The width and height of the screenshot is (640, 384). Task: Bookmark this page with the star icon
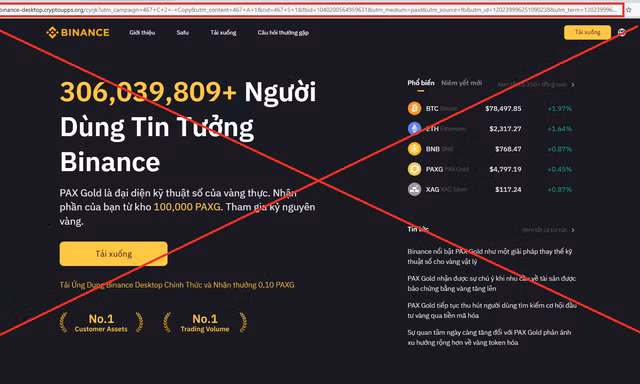pos(629,10)
